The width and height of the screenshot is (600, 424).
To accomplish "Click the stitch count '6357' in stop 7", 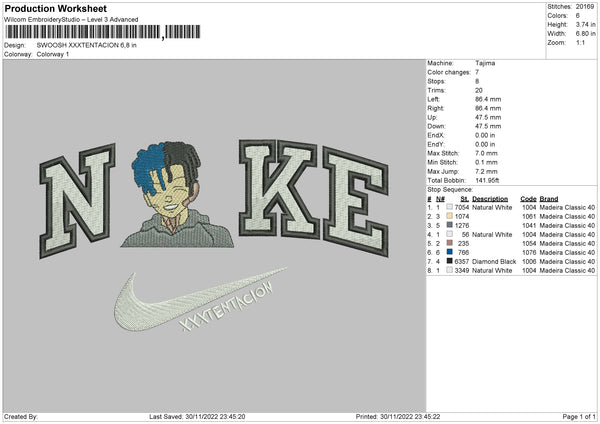I will (x=462, y=261).
